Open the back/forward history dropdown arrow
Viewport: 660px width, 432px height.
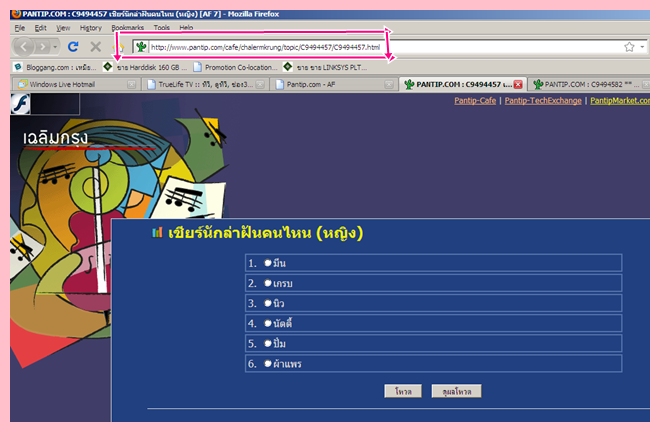(x=55, y=47)
